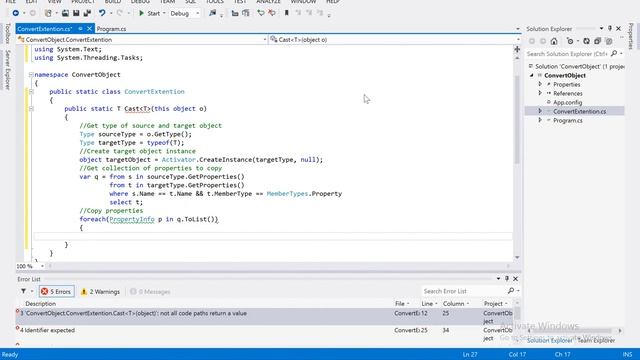Collapse the Cast<T> method code block

point(31,109)
